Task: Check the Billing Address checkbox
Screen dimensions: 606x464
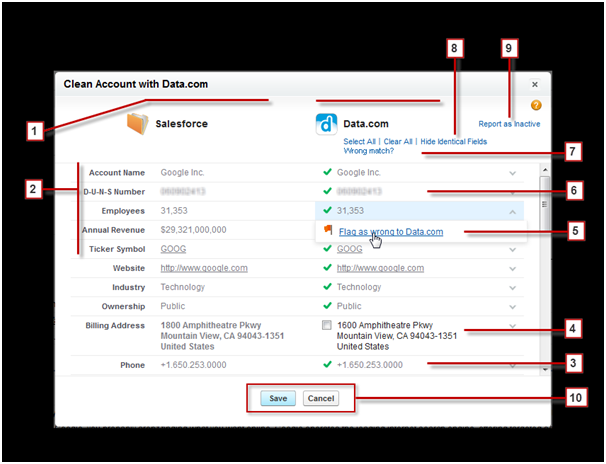Action: [327, 325]
